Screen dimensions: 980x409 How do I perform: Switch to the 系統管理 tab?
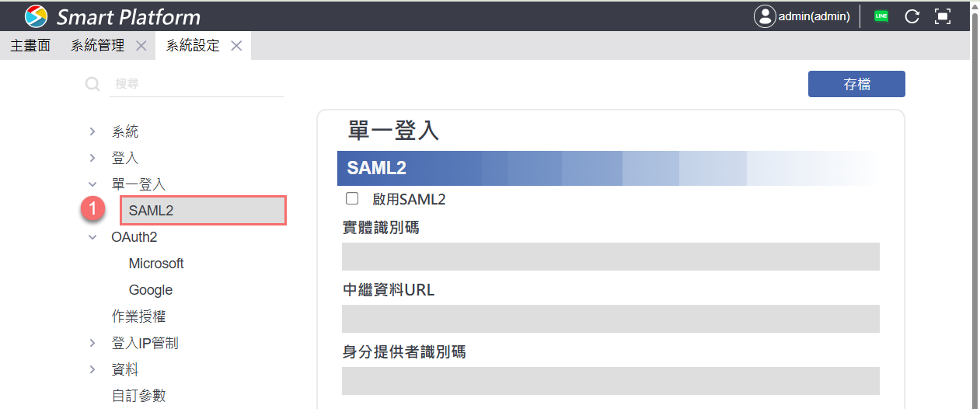[x=97, y=46]
